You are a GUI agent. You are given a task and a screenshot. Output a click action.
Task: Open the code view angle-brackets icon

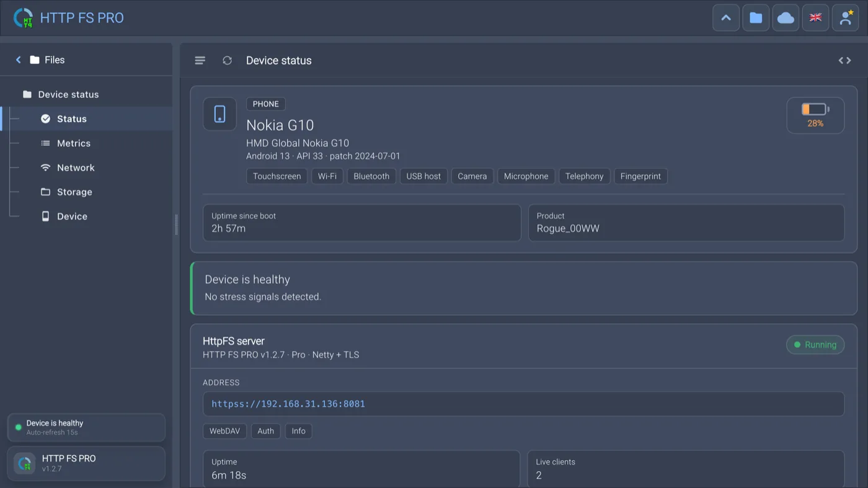(844, 60)
